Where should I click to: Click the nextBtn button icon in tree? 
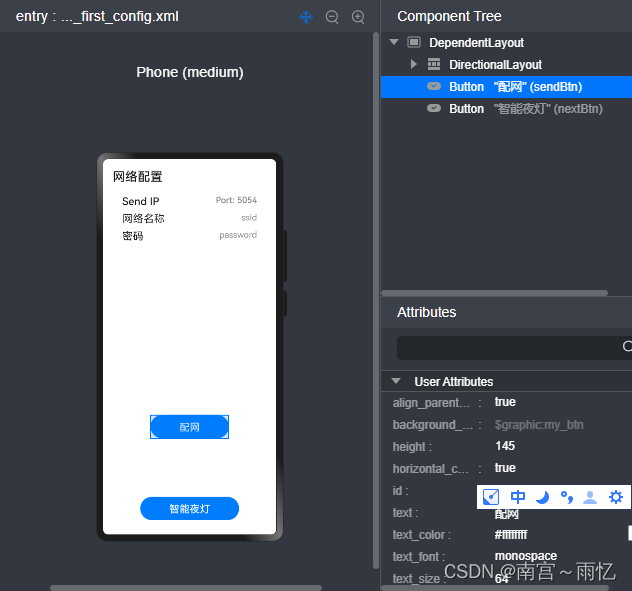(434, 108)
